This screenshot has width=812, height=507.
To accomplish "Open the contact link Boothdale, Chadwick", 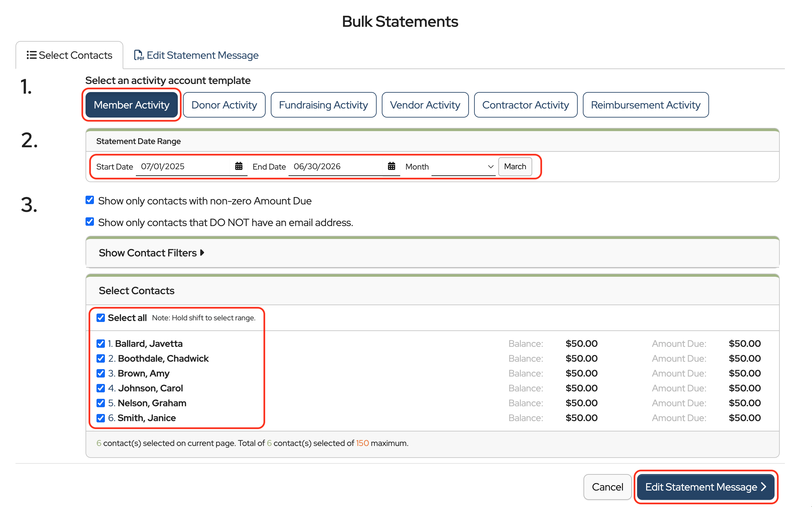I will [163, 358].
